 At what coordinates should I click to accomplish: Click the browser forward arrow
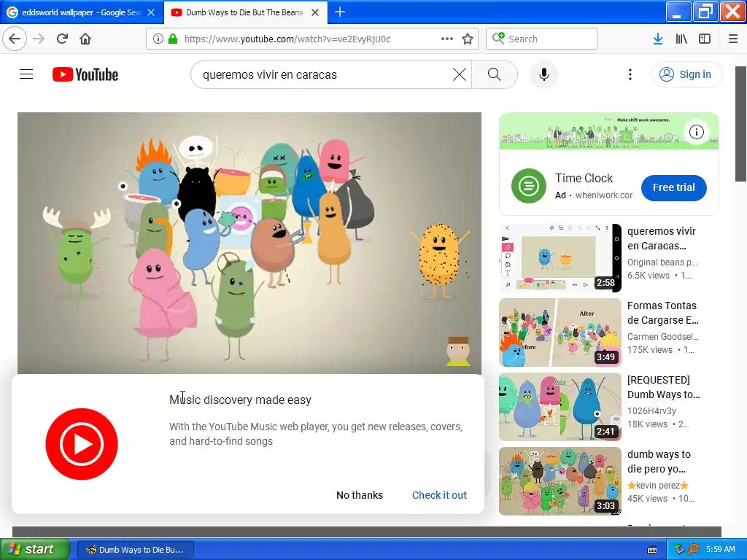[39, 39]
